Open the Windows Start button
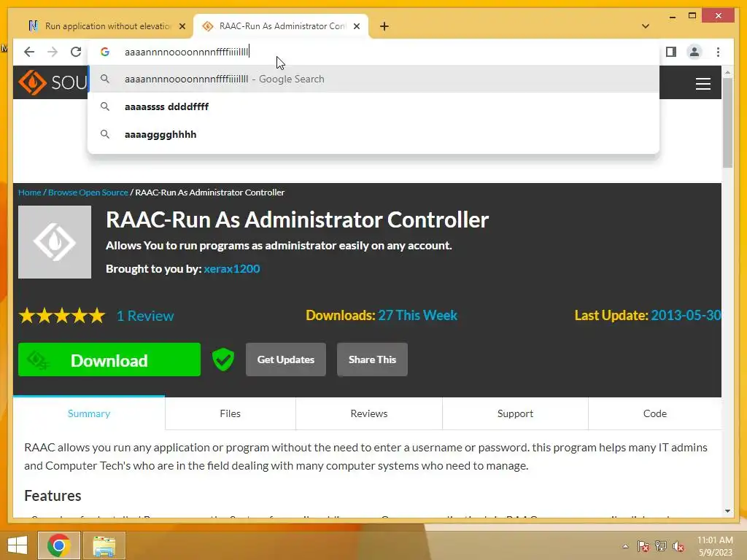747x560 pixels. click(x=18, y=545)
